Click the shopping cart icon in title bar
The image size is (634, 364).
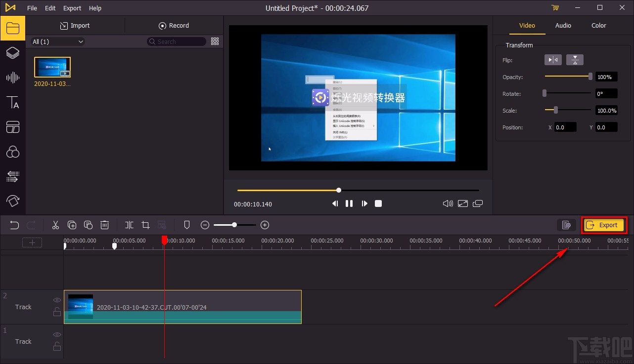pyautogui.click(x=555, y=8)
